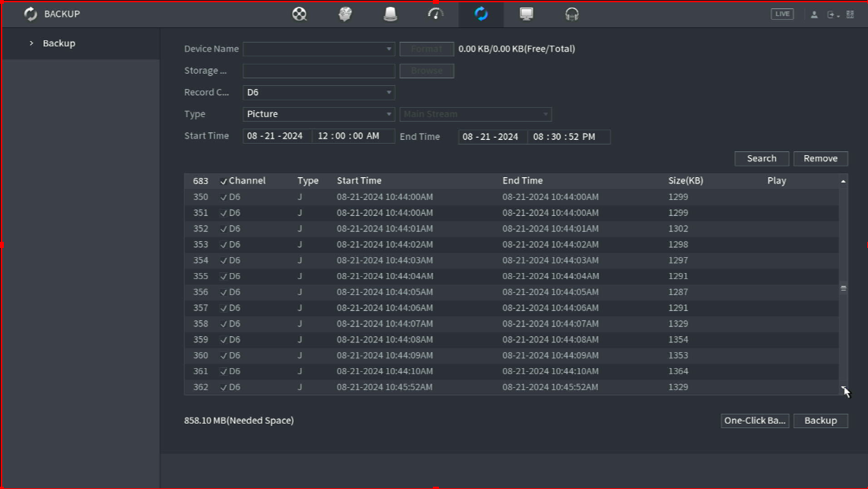Click the Browse button

(x=427, y=71)
